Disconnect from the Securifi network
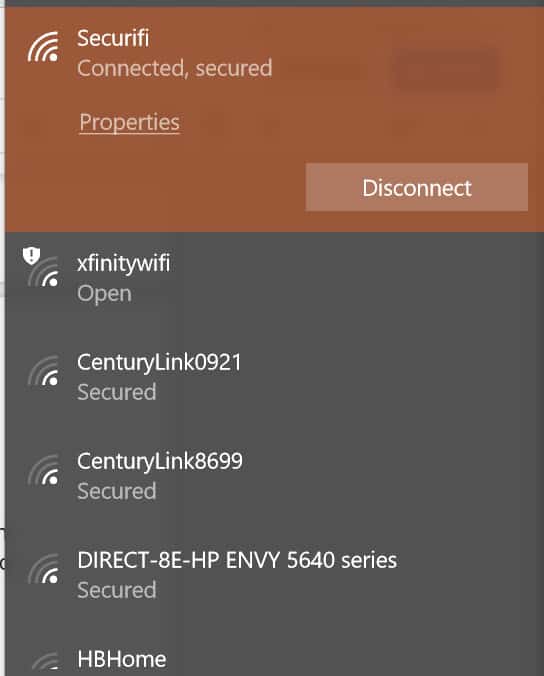This screenshot has height=676, width=544. pos(417,187)
